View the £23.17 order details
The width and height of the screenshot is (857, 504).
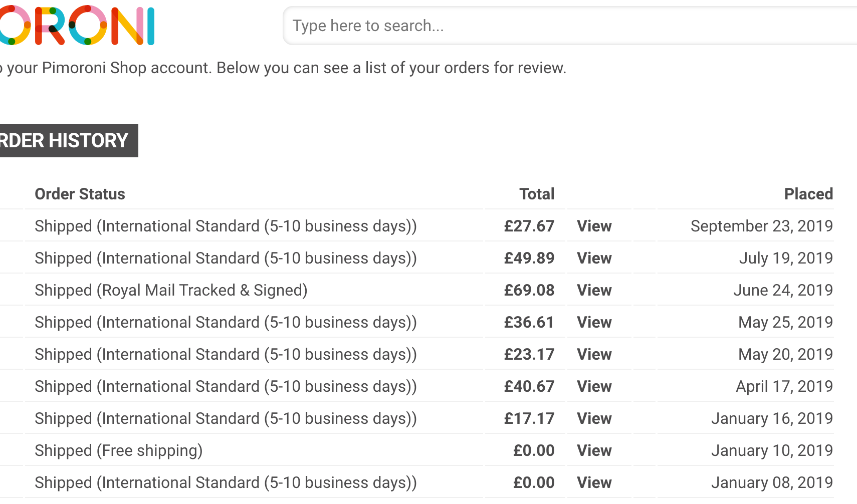click(594, 355)
